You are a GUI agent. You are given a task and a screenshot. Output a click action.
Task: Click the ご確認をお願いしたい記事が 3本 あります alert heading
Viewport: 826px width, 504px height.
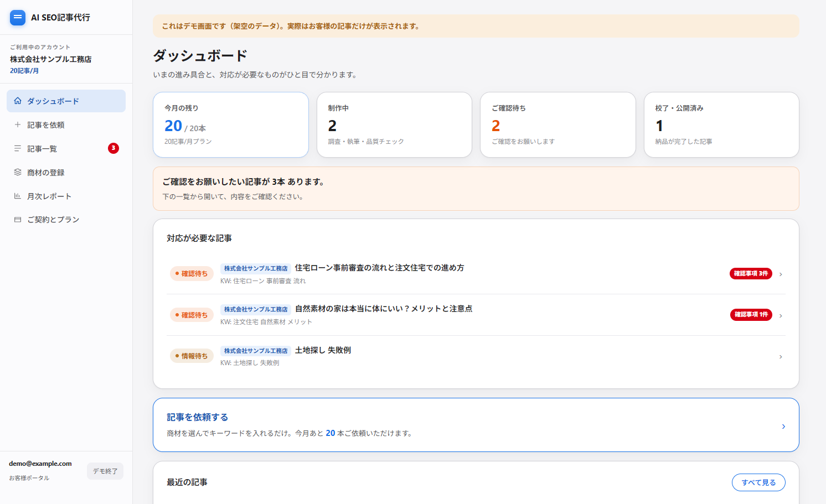[x=244, y=181]
